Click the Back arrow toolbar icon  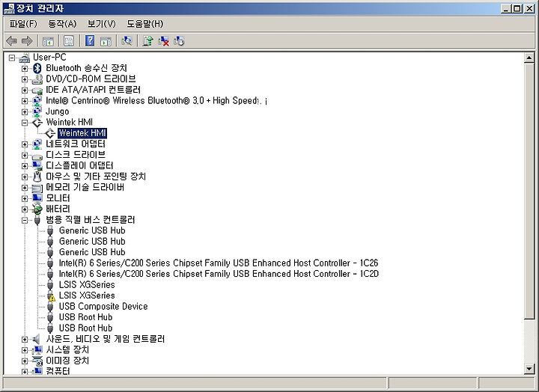pyautogui.click(x=11, y=41)
